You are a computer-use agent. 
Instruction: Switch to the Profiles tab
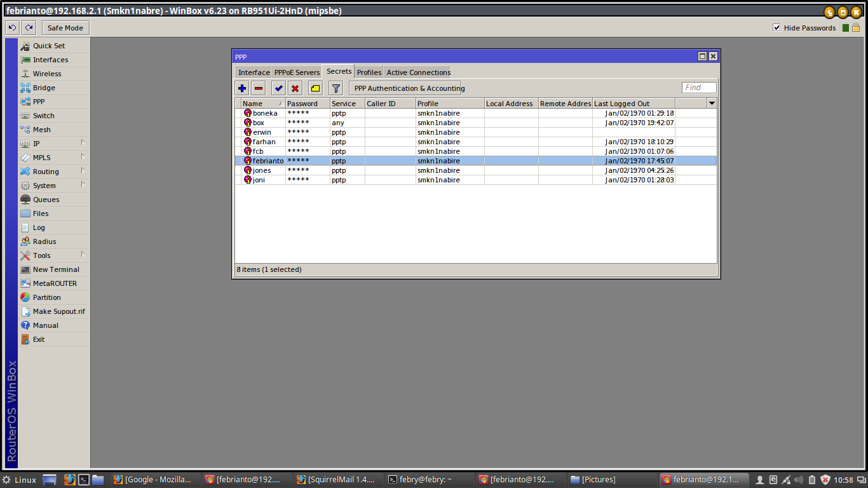[x=369, y=72]
